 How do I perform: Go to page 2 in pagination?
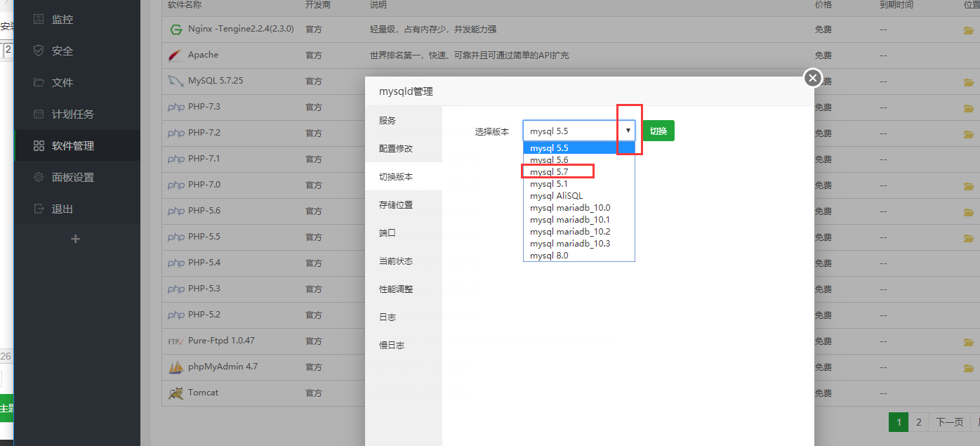(x=918, y=422)
